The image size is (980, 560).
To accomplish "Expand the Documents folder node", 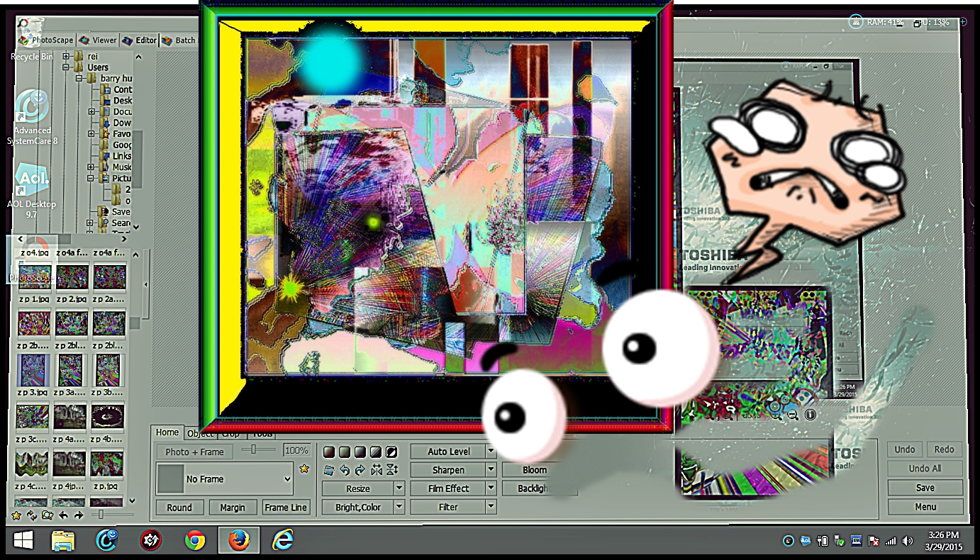I will click(91, 112).
